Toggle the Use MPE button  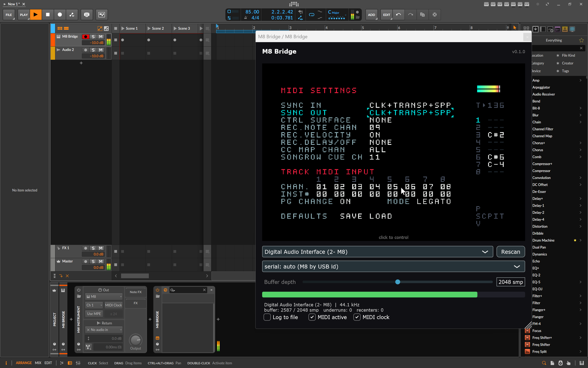click(x=94, y=314)
